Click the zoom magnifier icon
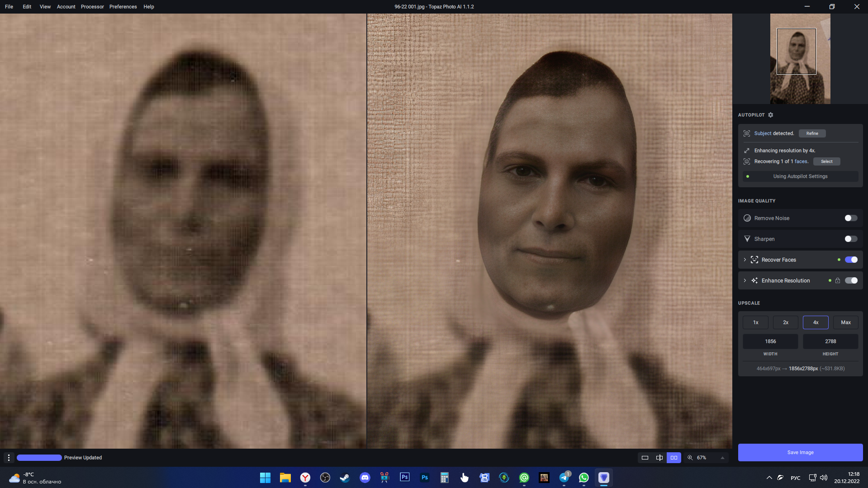 click(690, 458)
